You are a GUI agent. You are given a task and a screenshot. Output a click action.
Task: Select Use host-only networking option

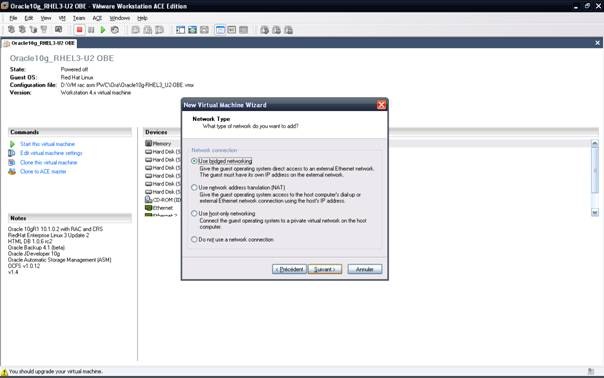pos(195,213)
